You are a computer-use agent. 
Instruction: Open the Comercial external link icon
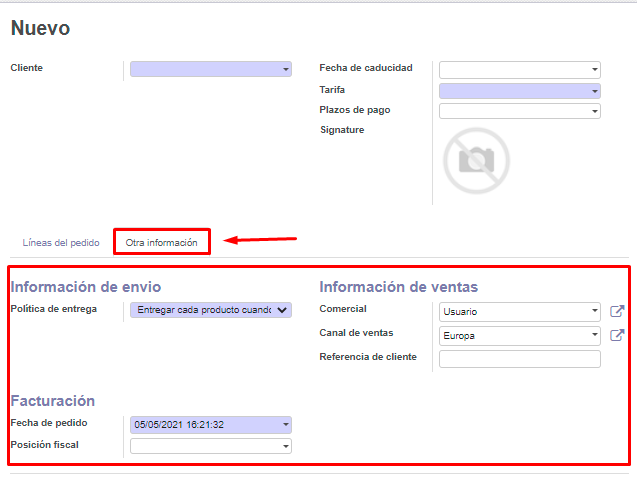point(617,311)
